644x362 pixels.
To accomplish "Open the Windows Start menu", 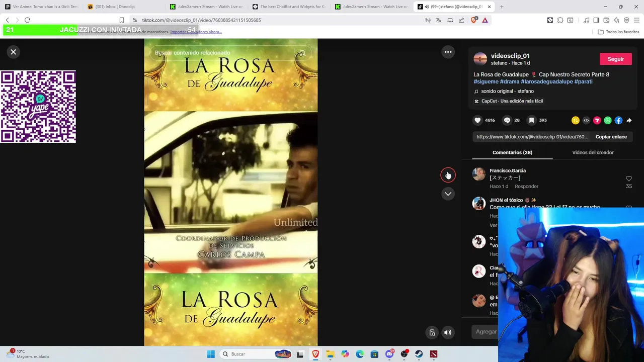I will (x=211, y=354).
